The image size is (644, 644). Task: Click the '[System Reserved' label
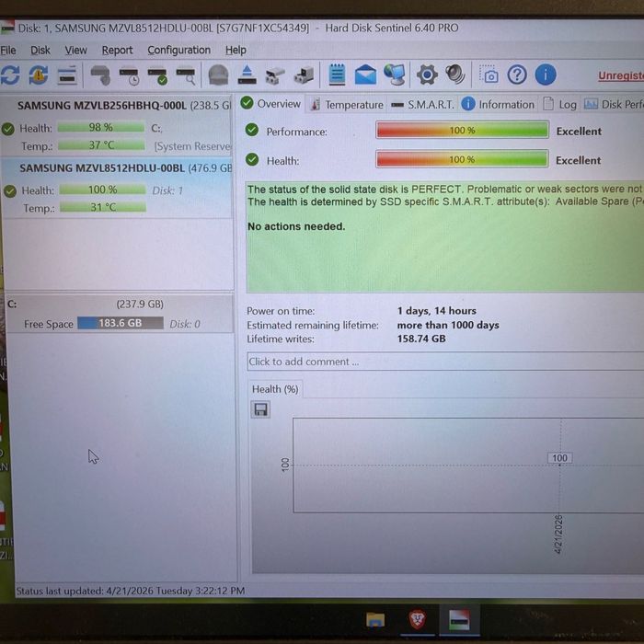point(192,146)
